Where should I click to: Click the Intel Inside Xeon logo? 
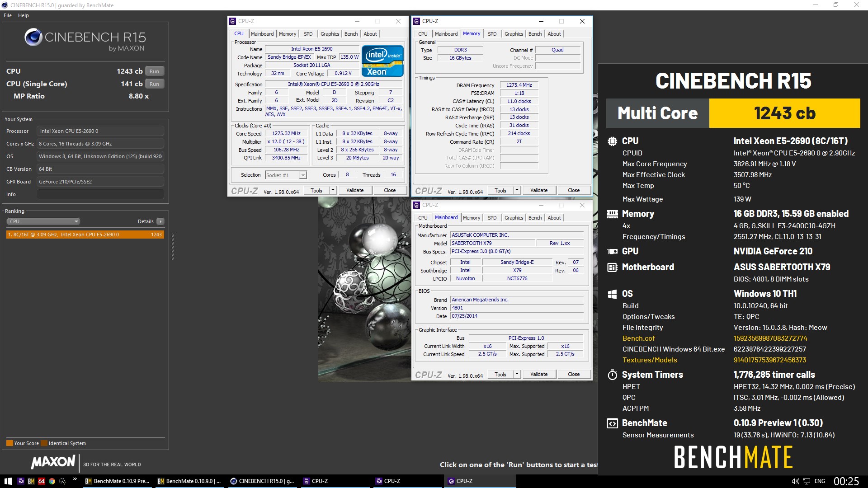click(382, 61)
